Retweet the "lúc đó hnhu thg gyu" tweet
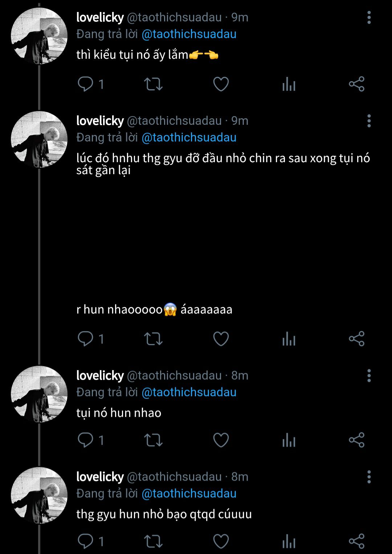The height and width of the screenshot is (554, 392). [x=153, y=339]
